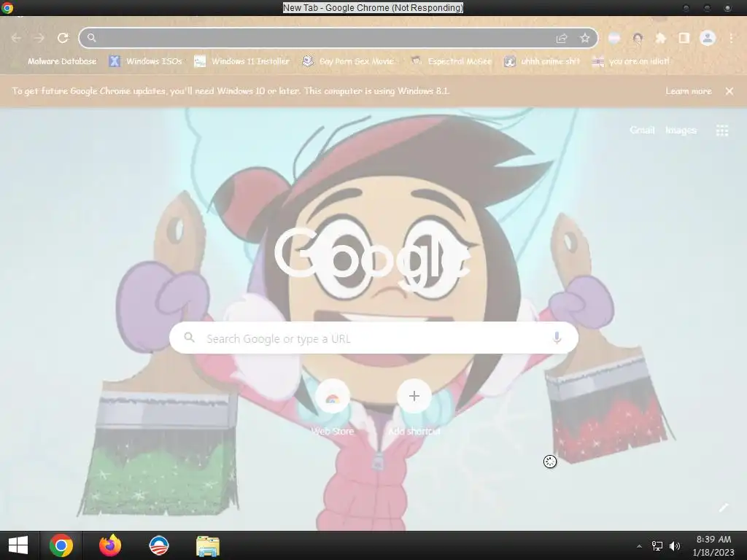Open the "uhhh anime shit" bookmark
The width and height of the screenshot is (747, 560).
click(542, 61)
